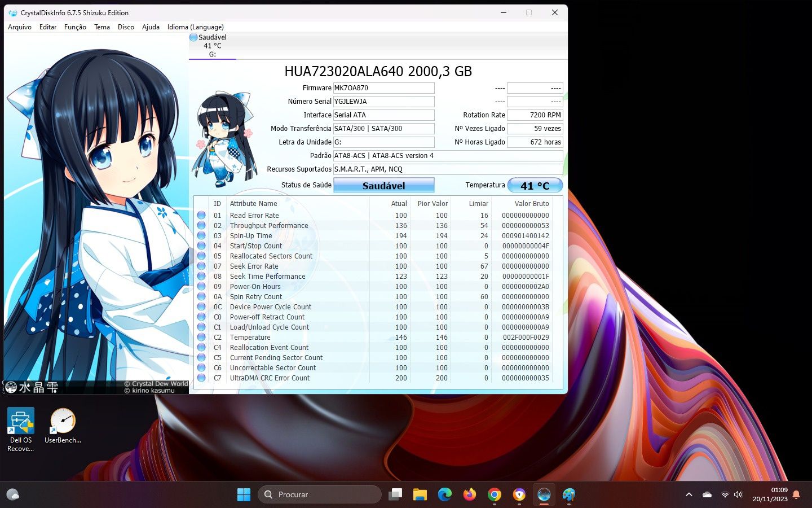Click the Nº Horas Ligado value 672 horas
This screenshot has width=812, height=508.
[x=535, y=142]
